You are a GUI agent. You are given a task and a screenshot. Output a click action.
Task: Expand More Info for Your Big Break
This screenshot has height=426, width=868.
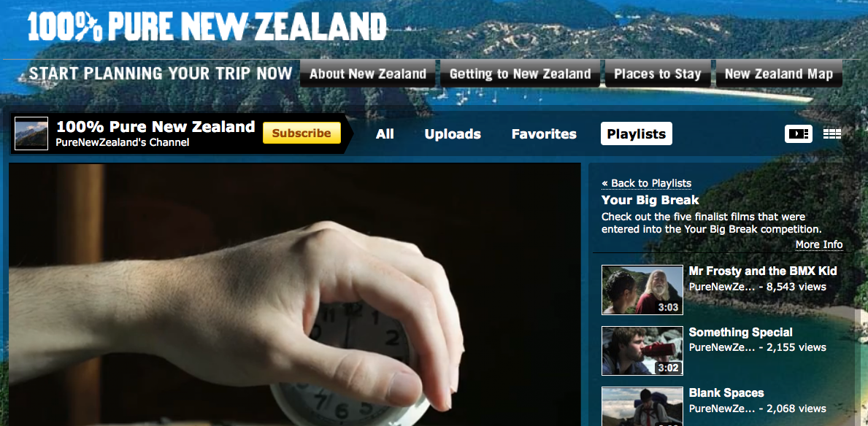[x=819, y=244]
